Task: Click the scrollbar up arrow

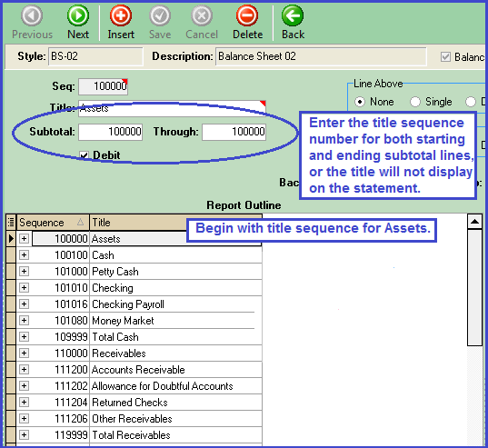Action: [475, 222]
